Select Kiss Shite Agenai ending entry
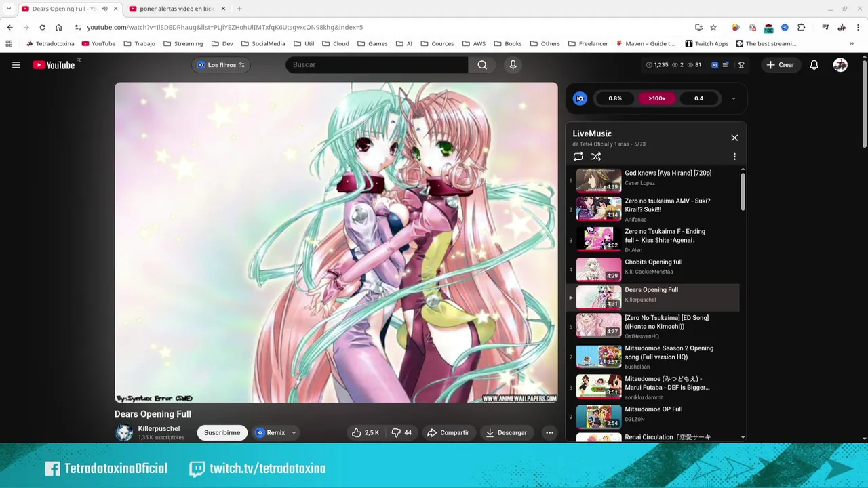 (x=652, y=240)
